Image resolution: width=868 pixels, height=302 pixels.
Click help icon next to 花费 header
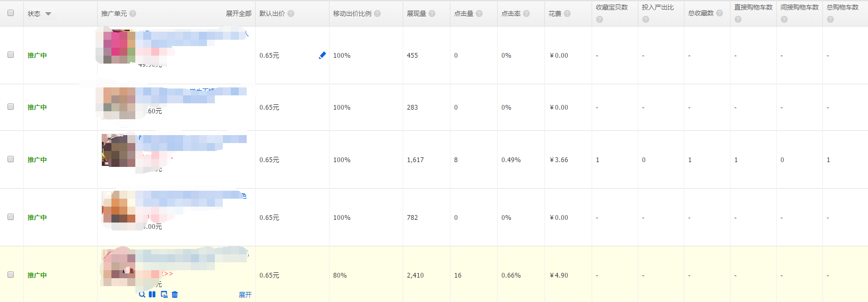[x=567, y=14]
